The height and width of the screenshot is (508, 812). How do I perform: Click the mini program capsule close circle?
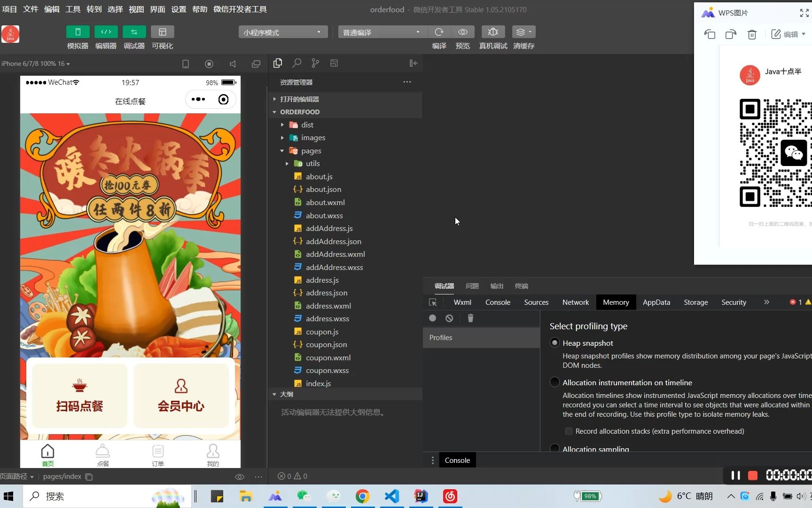coord(224,99)
